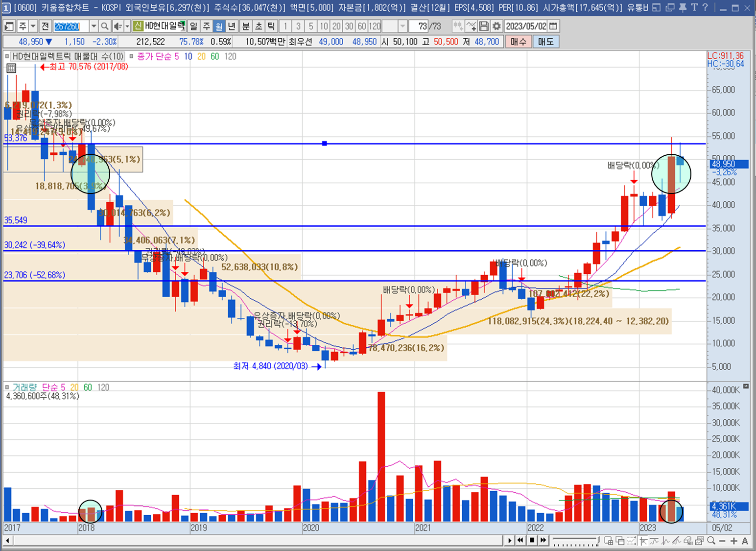Select the 주 weekly period toggle
756x551 pixels.
207,26
